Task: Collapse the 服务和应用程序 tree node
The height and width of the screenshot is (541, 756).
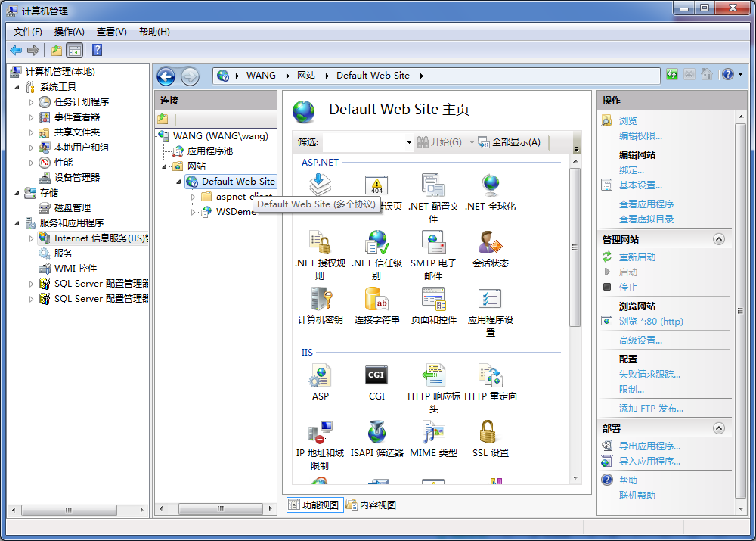Action: click(17, 223)
